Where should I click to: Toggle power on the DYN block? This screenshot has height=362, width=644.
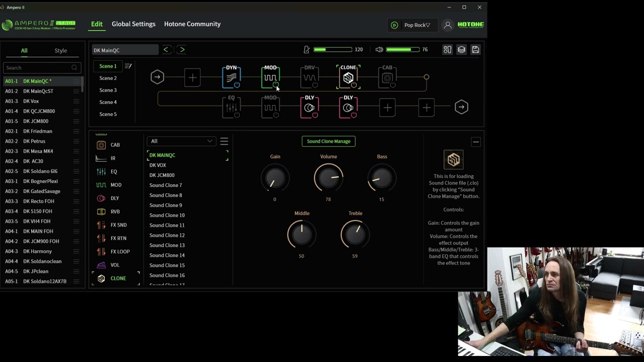236,85
